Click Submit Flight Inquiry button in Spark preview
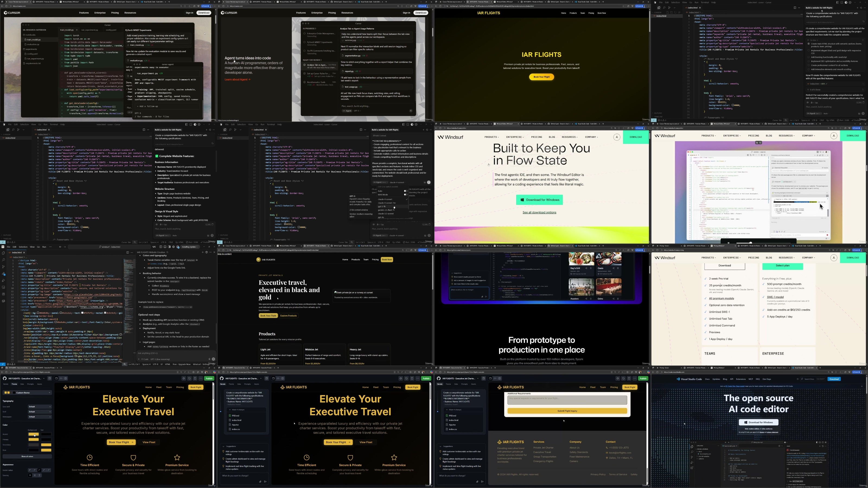Screen dimensions: 868x488 point(567,411)
